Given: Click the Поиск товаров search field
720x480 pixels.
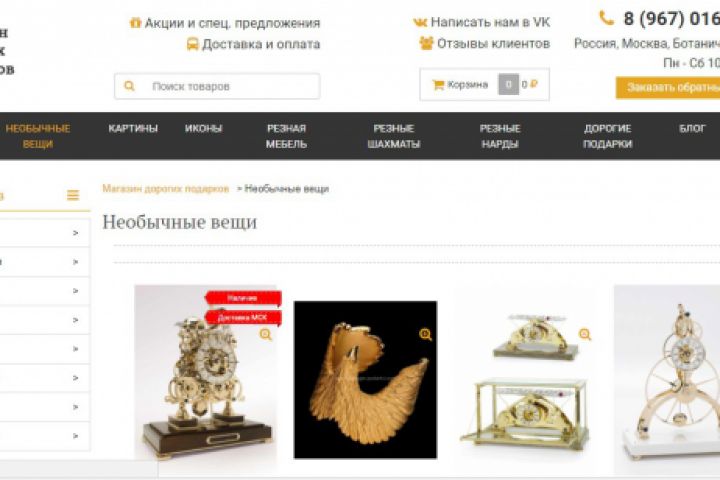Looking at the screenshot, I should point(217,86).
